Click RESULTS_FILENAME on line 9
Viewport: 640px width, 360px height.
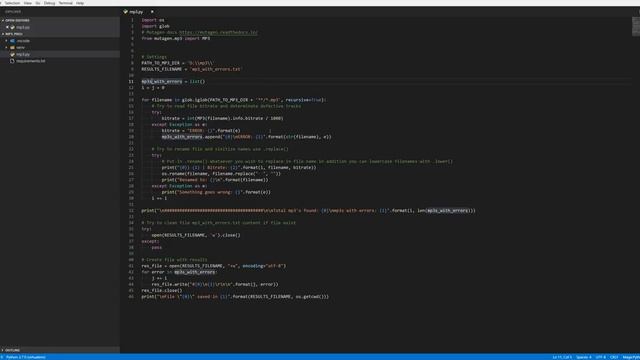(x=162, y=69)
